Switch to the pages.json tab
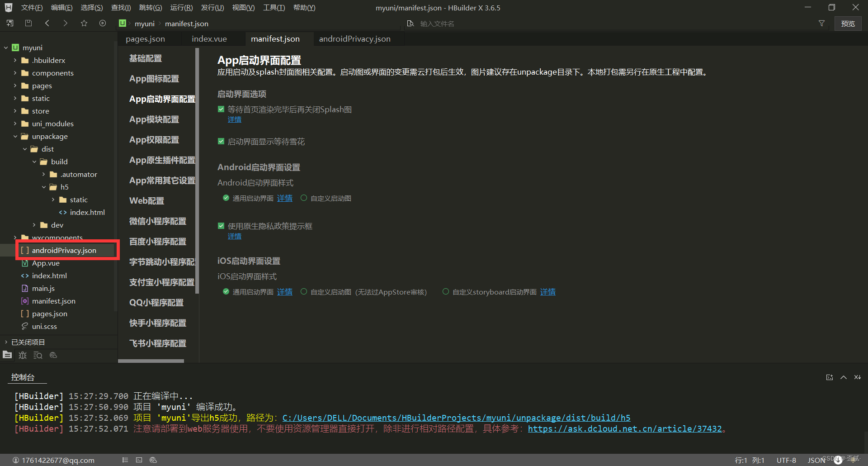This screenshot has width=868, height=466. (x=145, y=39)
